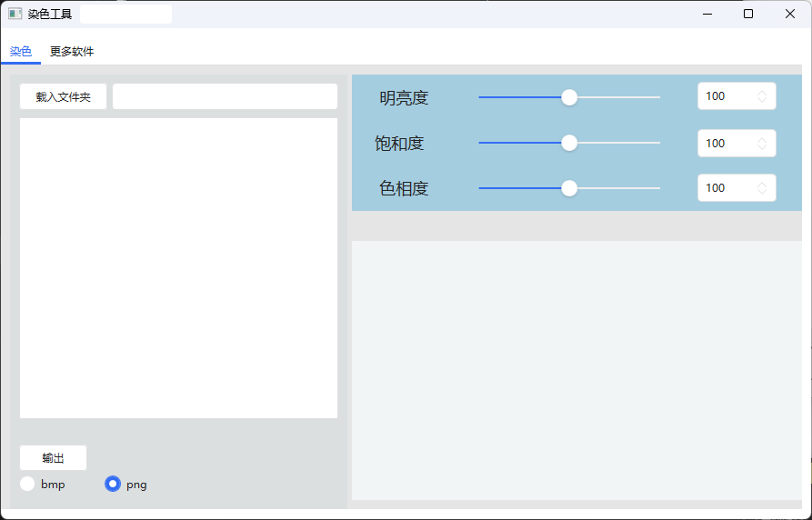Viewport: 812px width, 520px height.
Task: Switch to the 染色 tab
Action: click(21, 51)
